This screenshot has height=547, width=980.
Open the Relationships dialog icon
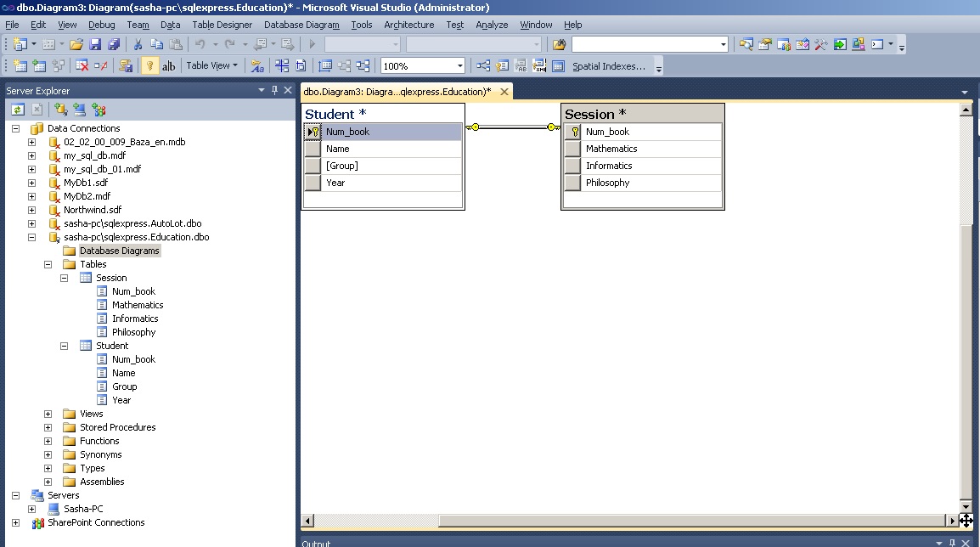click(483, 65)
